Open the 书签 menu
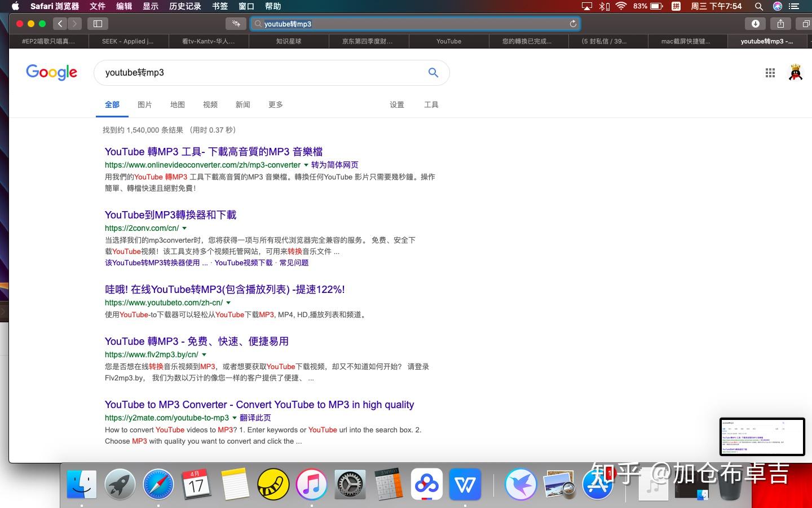This screenshot has height=508, width=812. point(220,6)
